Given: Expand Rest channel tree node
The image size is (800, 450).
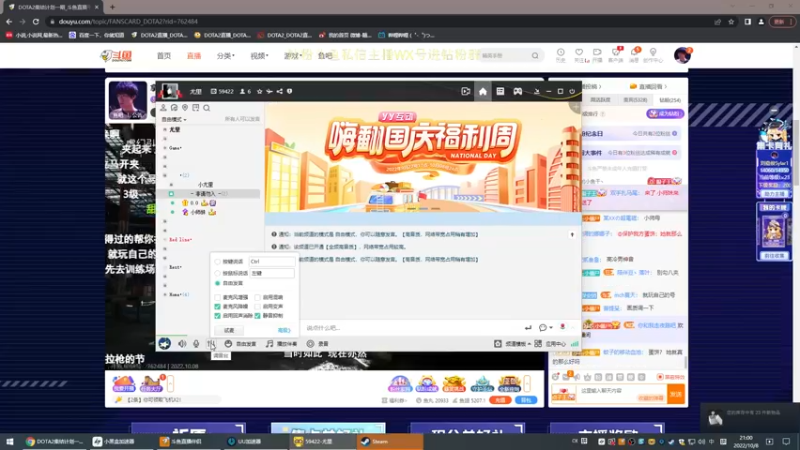Looking at the screenshot, I should (x=165, y=267).
